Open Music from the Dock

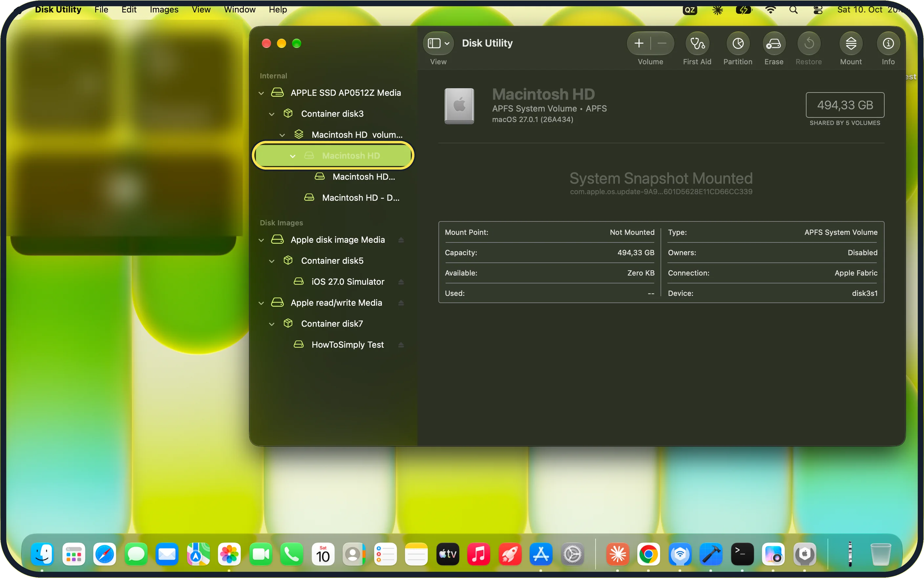478,554
